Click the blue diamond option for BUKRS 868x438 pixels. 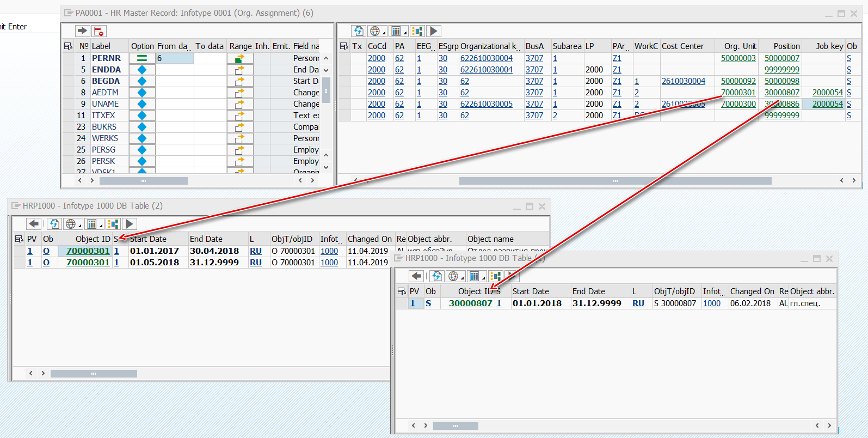click(x=142, y=127)
